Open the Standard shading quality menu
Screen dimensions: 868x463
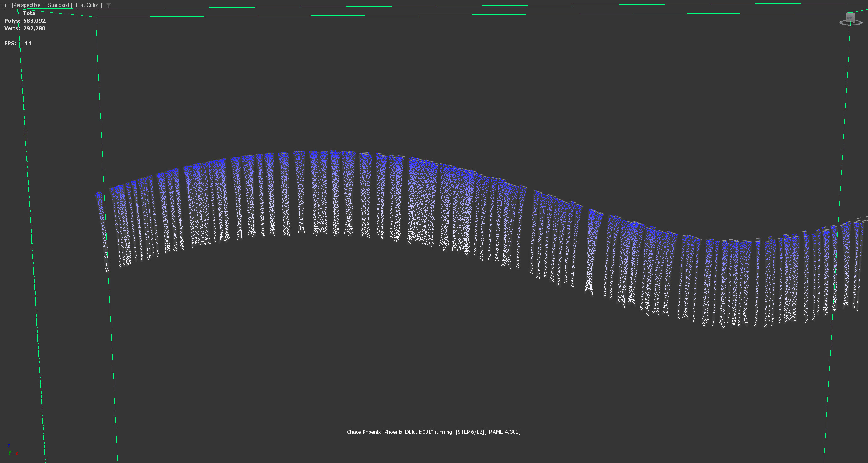tap(59, 5)
